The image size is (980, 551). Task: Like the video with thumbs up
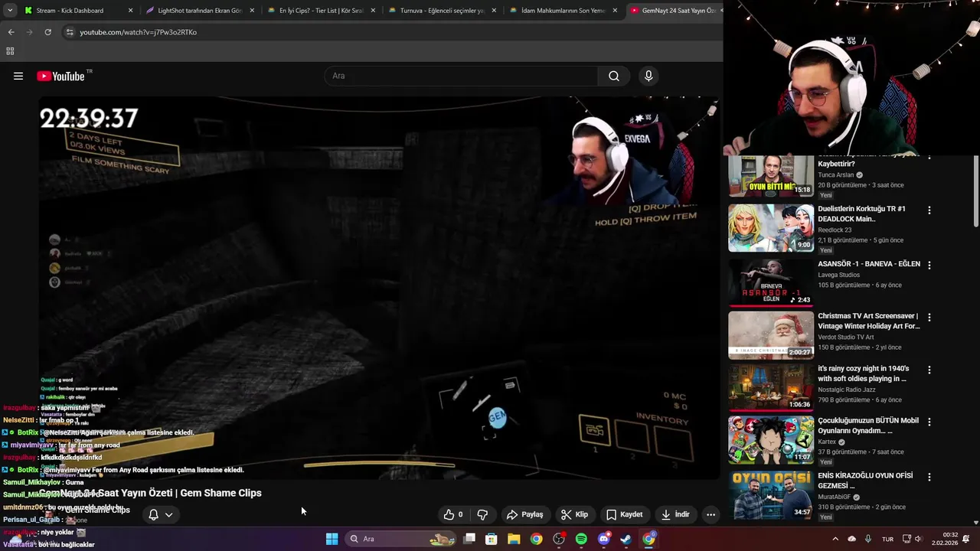(453, 514)
